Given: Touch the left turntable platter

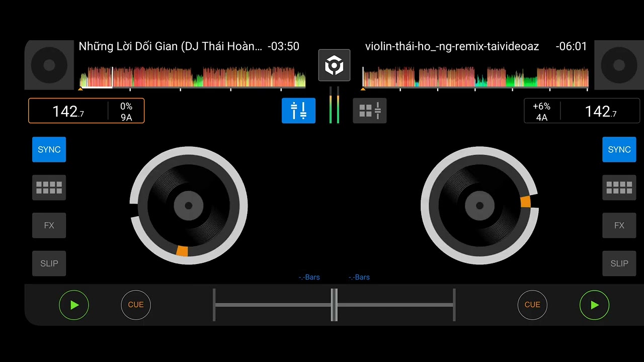Looking at the screenshot, I should point(189,206).
